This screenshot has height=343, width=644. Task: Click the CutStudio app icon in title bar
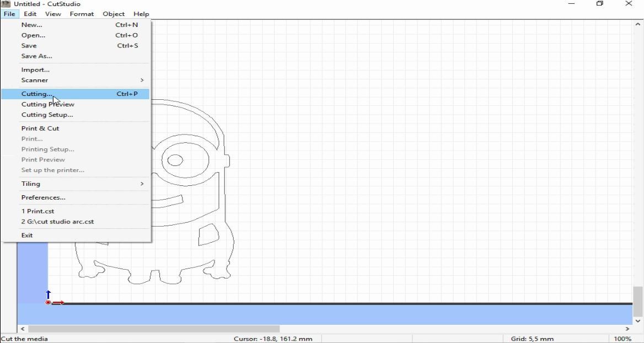6,4
